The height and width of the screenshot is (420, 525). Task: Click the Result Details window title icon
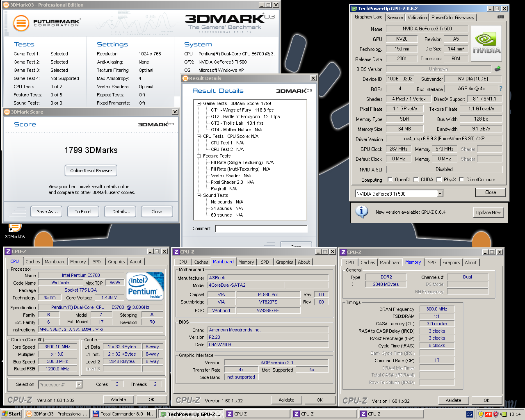pos(186,78)
